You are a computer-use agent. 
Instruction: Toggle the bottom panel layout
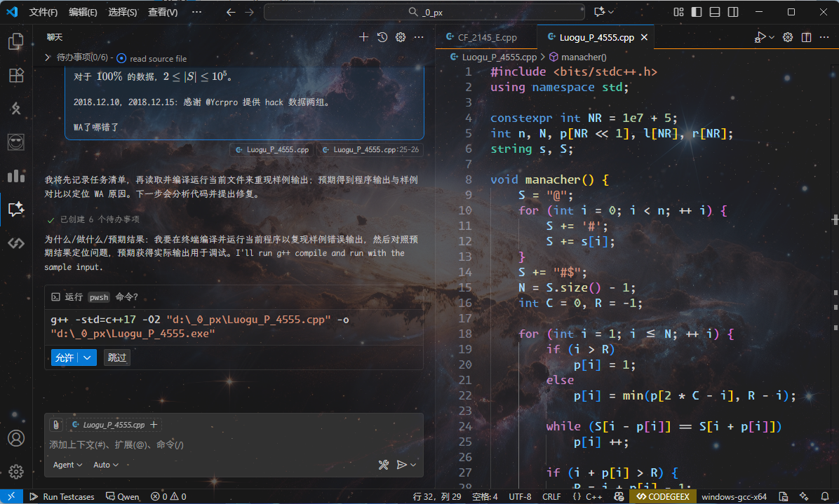714,12
